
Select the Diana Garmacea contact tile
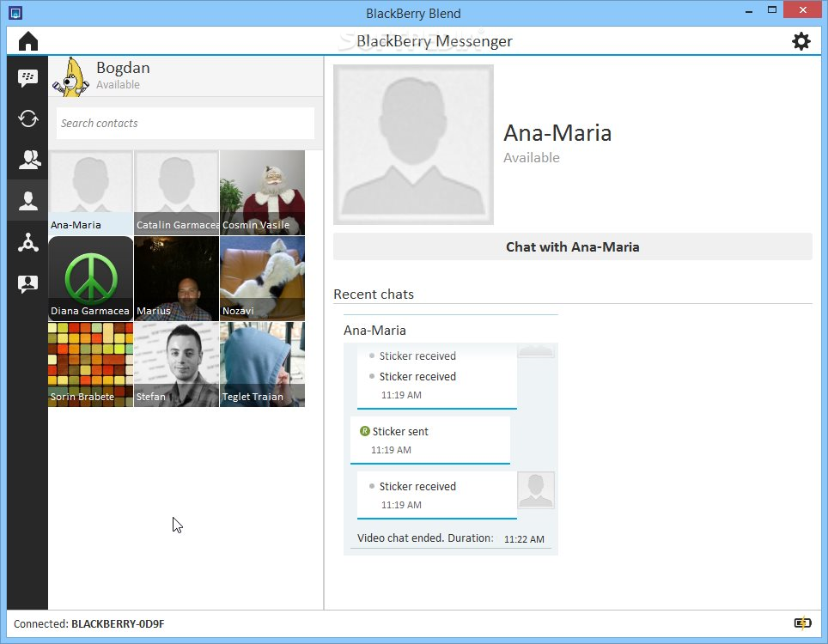90,278
